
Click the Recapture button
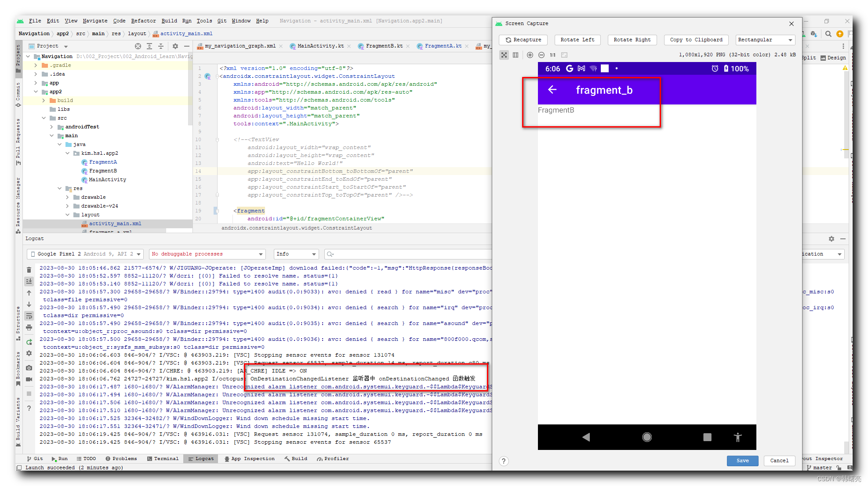[523, 40]
